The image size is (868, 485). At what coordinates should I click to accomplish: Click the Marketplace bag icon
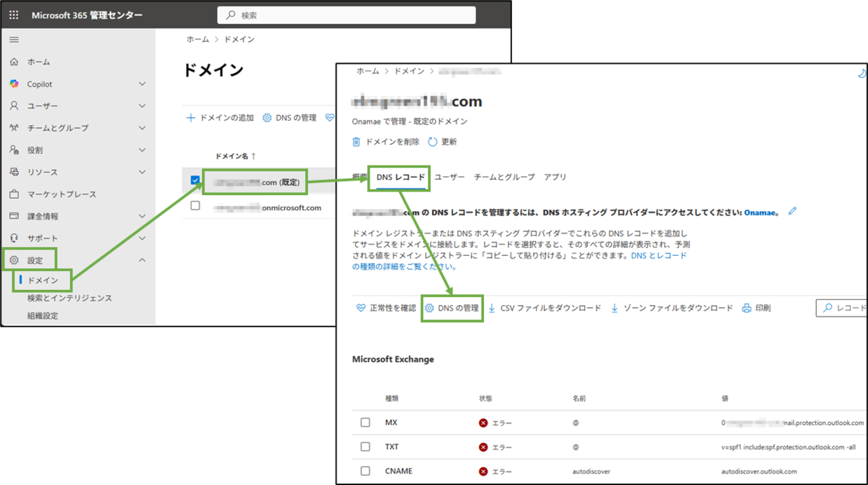point(14,194)
